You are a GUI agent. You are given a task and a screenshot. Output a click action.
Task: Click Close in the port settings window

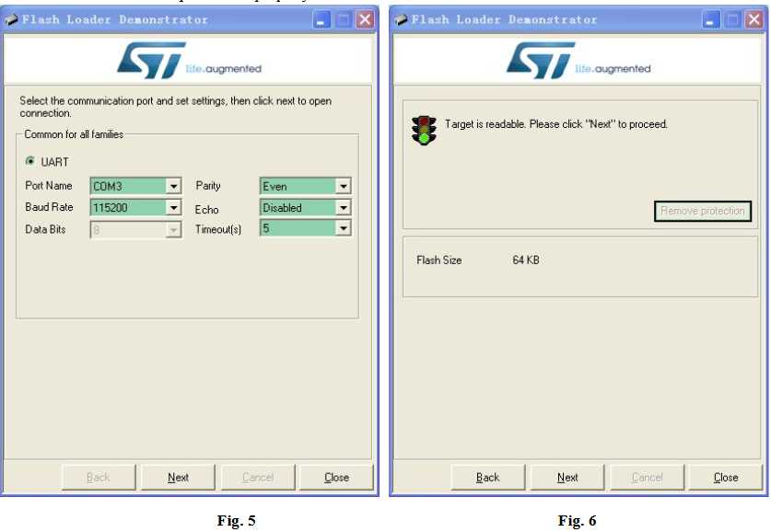pyautogui.click(x=336, y=477)
